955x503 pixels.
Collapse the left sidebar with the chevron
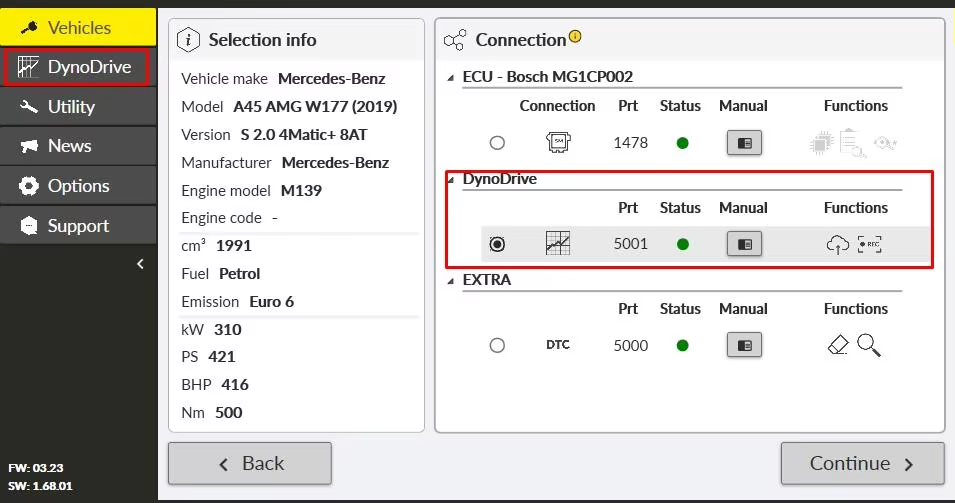tap(140, 264)
